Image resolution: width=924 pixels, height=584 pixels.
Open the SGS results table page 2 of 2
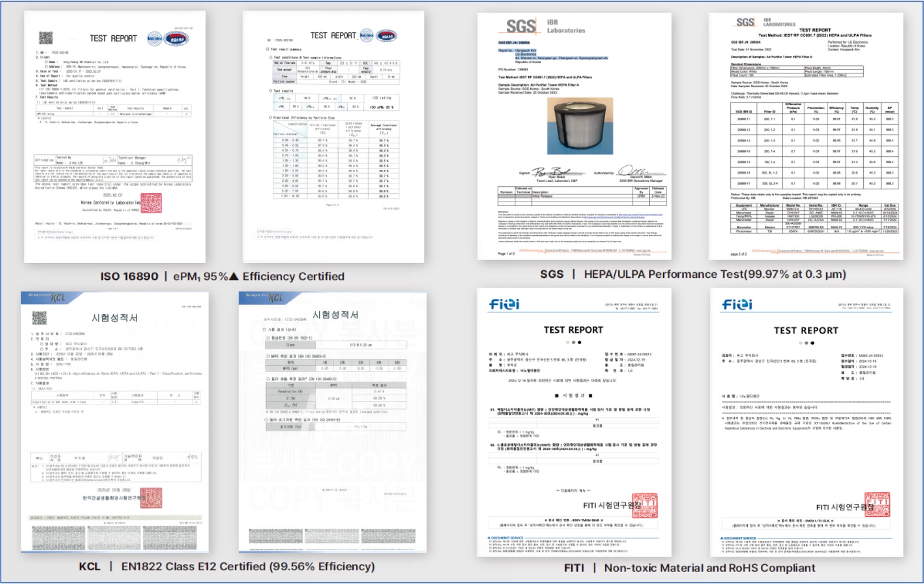click(805, 136)
